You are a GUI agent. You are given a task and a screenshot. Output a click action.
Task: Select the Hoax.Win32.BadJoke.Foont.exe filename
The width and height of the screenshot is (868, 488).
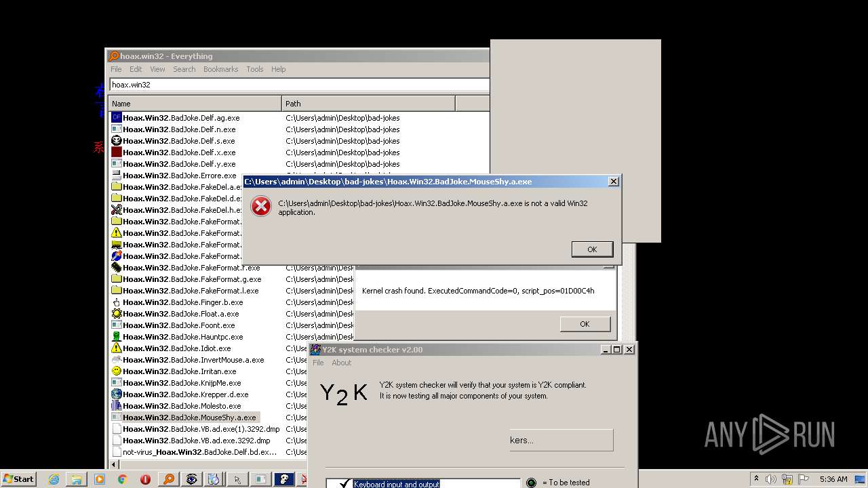coord(179,325)
